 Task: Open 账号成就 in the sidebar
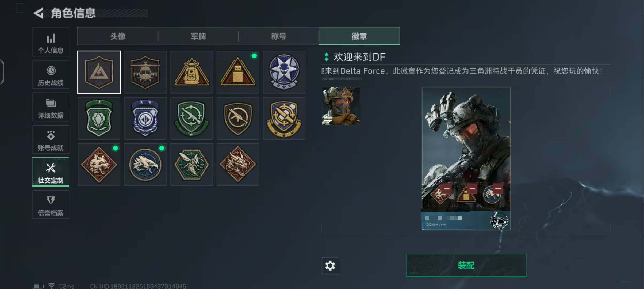51,140
